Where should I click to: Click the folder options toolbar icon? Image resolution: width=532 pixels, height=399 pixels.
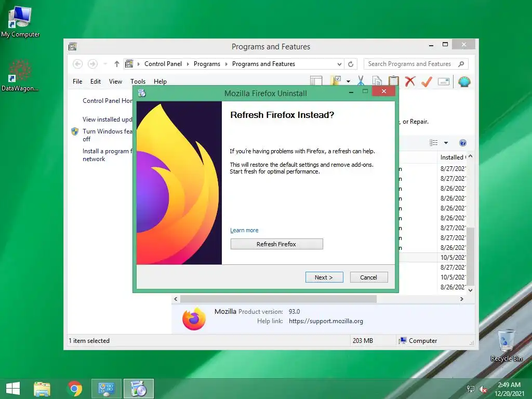tap(336, 81)
